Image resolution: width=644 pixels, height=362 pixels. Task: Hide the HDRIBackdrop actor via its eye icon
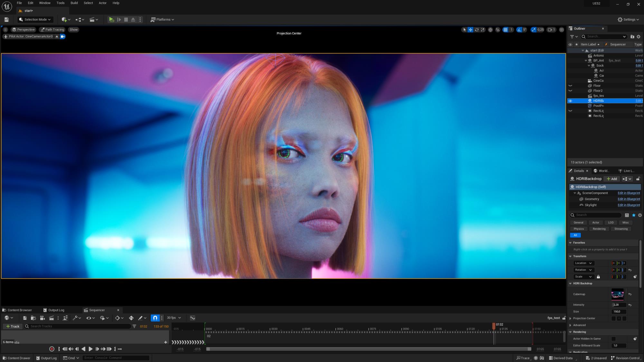point(570,101)
